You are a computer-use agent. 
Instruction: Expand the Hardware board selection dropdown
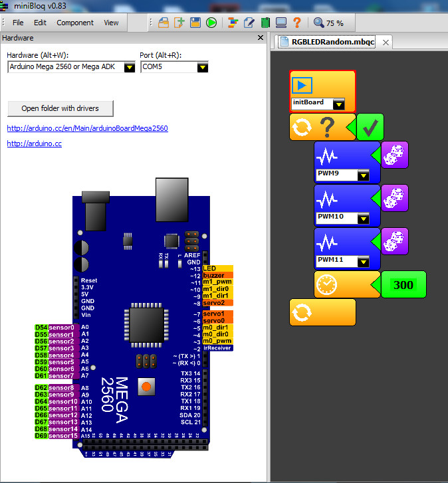pos(130,67)
